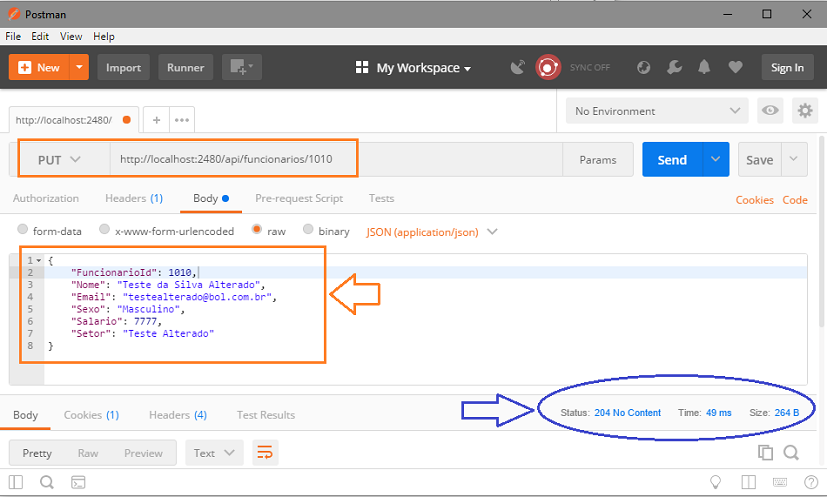The height and width of the screenshot is (497, 827).
Task: Toggle line wrap icon in response
Action: click(x=265, y=453)
